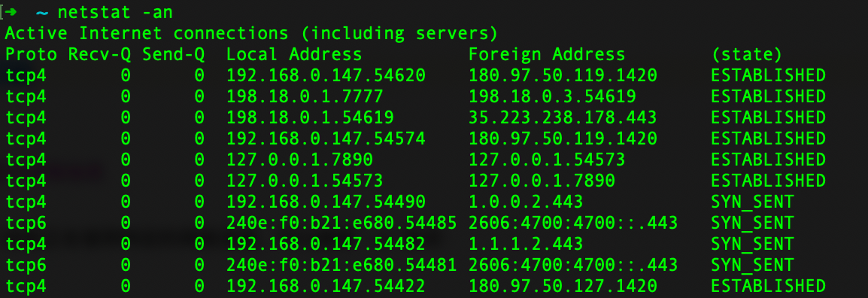This screenshot has height=298, width=868.
Task: Click 2606:4700:4700::.443 in the e680.54481 row
Action: pyautogui.click(x=573, y=265)
